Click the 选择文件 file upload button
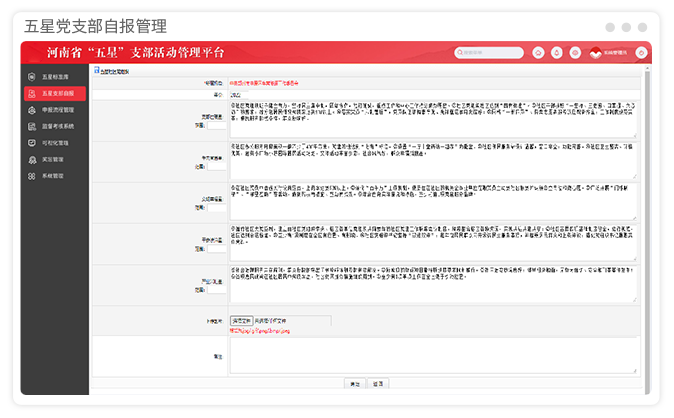Screen dimensions: 674x418 coord(241,320)
